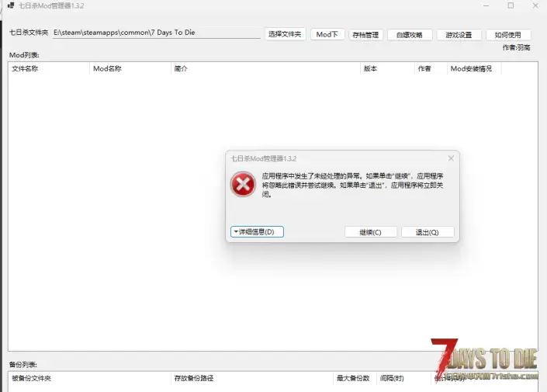Maximize the Mod manager window
The width and height of the screenshot is (547, 392).
click(511, 6)
